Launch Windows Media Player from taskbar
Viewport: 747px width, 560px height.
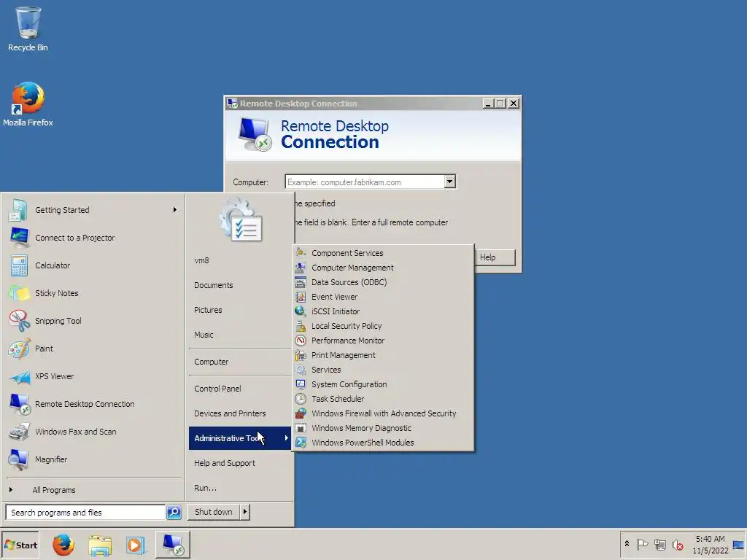(x=135, y=545)
